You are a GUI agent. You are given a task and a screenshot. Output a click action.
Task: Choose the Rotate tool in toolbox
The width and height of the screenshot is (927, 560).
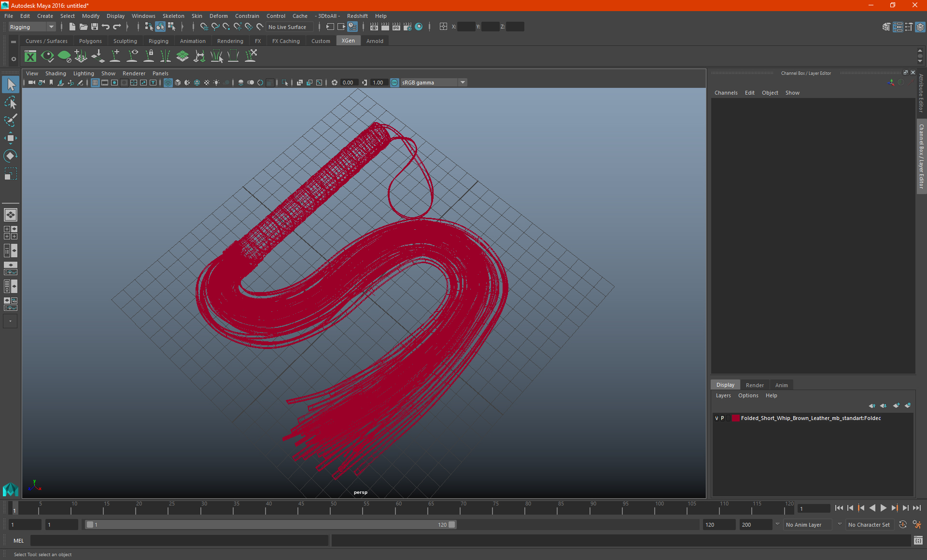coord(11,155)
